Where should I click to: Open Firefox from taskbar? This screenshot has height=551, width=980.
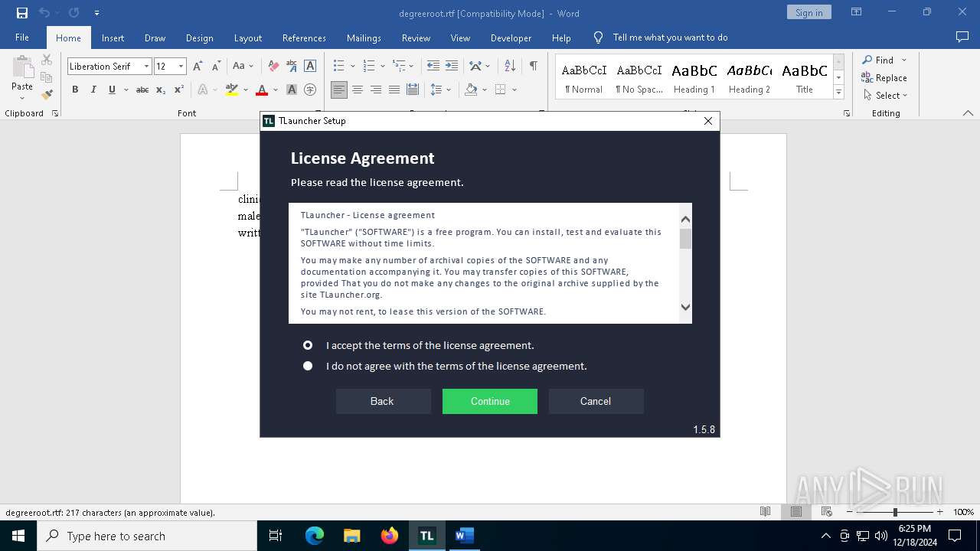[389, 536]
